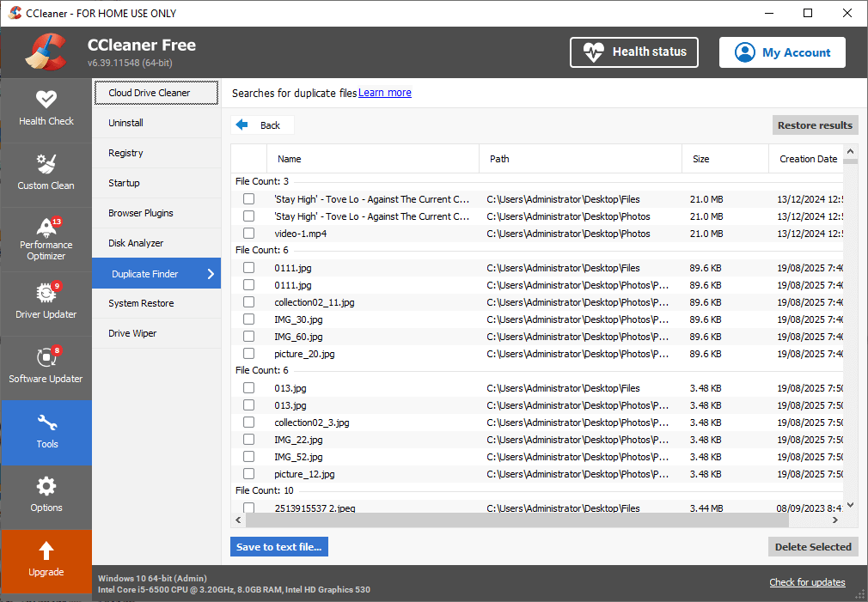Open the Software Updater icon
This screenshot has width=868, height=602.
[46, 356]
